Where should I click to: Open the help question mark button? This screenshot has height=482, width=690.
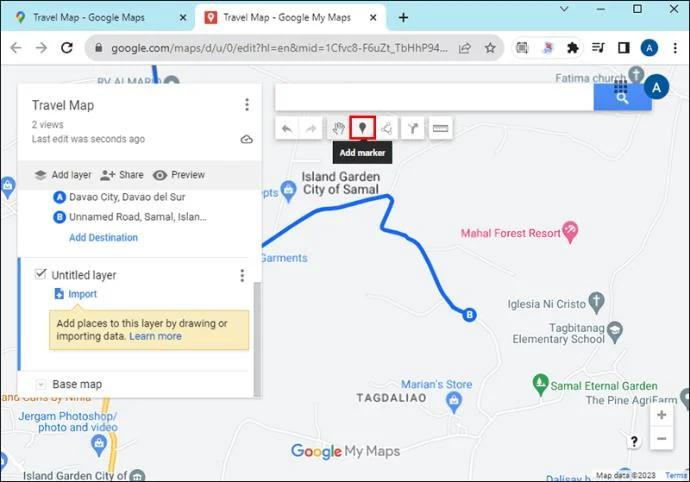pyautogui.click(x=634, y=442)
